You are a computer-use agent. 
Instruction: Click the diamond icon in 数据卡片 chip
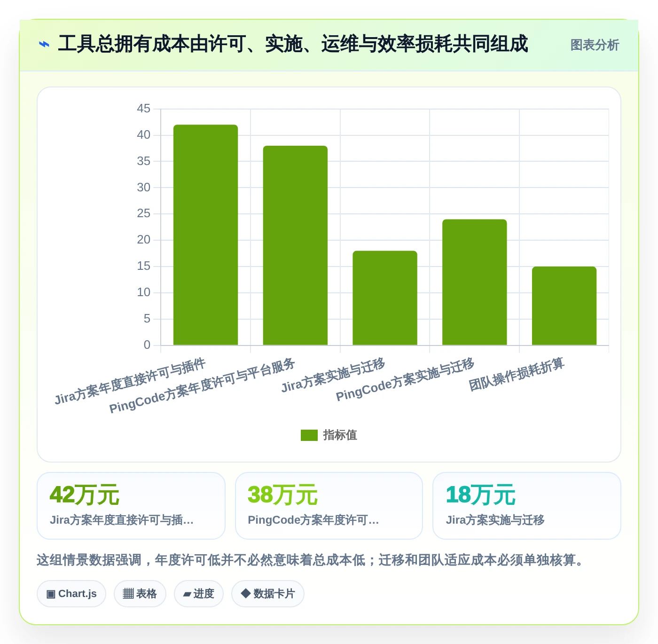[245, 593]
